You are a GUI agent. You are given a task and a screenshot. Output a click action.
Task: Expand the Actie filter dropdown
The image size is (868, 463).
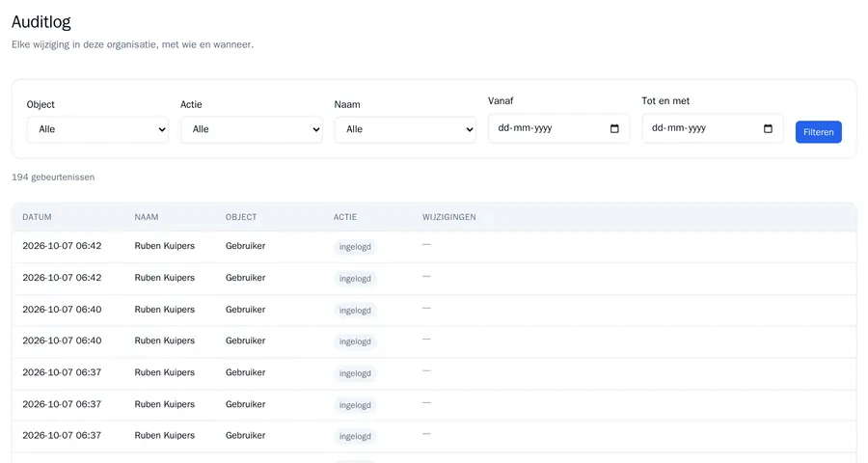[x=252, y=129]
